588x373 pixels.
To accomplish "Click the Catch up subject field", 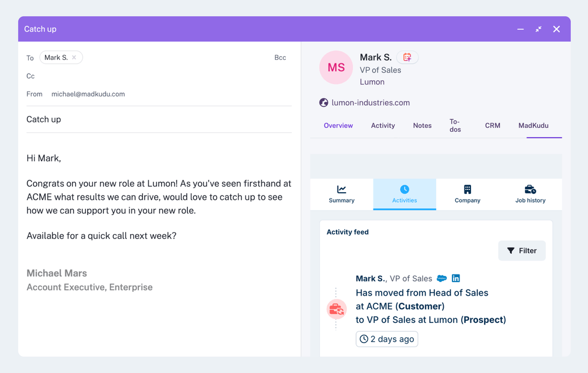I will pos(159,119).
